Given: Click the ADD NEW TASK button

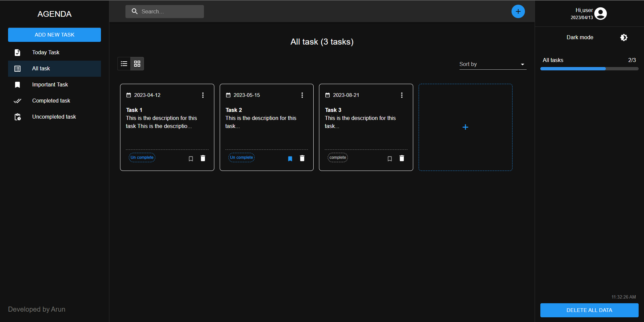Looking at the screenshot, I should point(54,35).
